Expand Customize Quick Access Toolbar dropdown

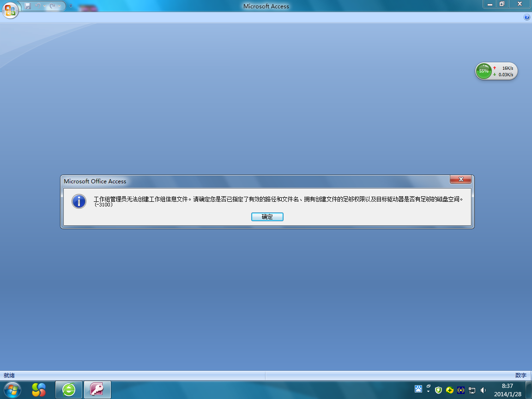(71, 6)
